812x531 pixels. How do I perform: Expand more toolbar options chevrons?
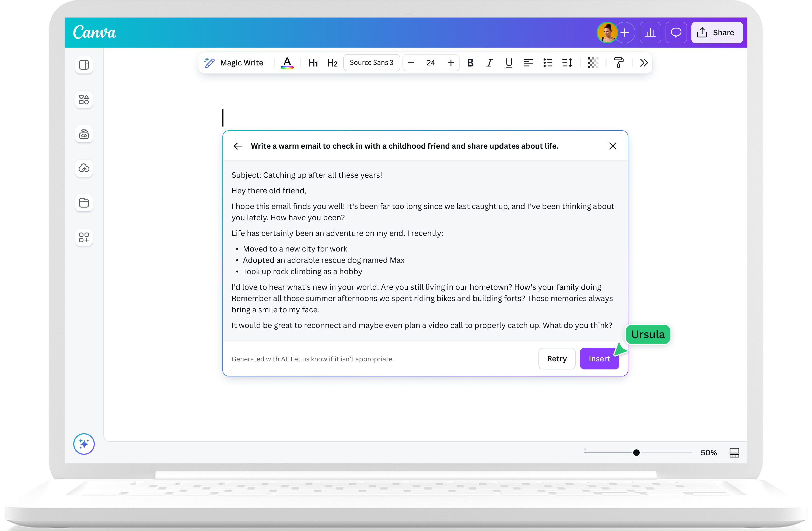(643, 63)
